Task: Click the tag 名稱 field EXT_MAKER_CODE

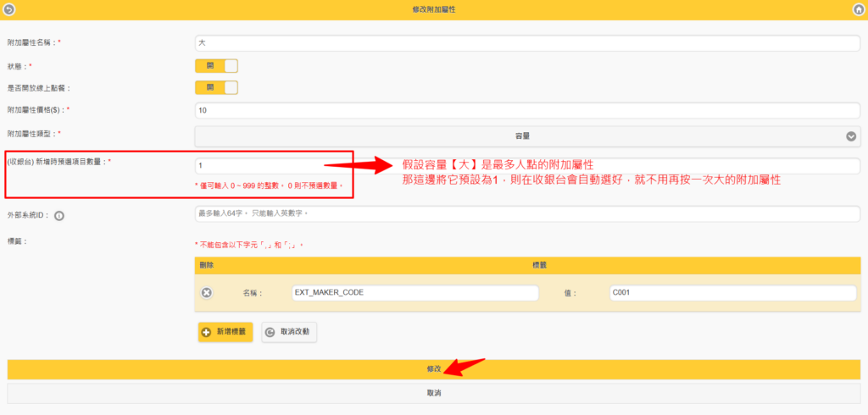Action: coord(415,293)
